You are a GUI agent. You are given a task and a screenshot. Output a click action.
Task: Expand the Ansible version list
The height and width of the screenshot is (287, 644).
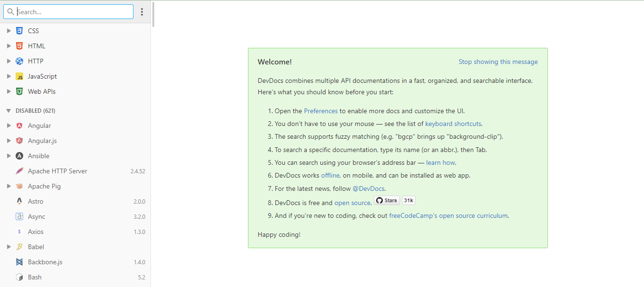pos(9,156)
